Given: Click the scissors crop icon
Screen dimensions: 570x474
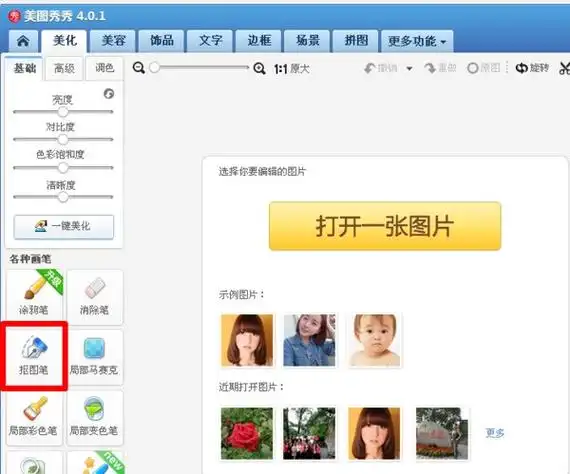Looking at the screenshot, I should point(565,68).
